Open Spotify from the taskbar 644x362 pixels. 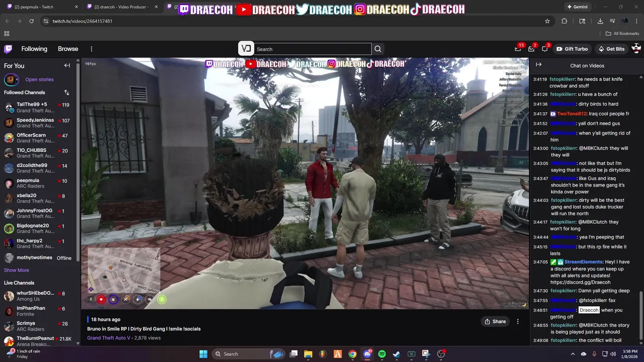(382, 354)
